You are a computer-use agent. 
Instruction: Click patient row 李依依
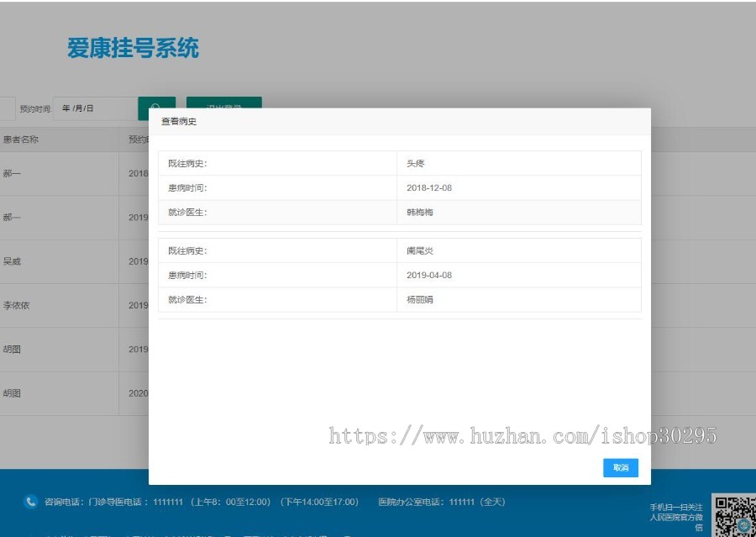(x=17, y=305)
